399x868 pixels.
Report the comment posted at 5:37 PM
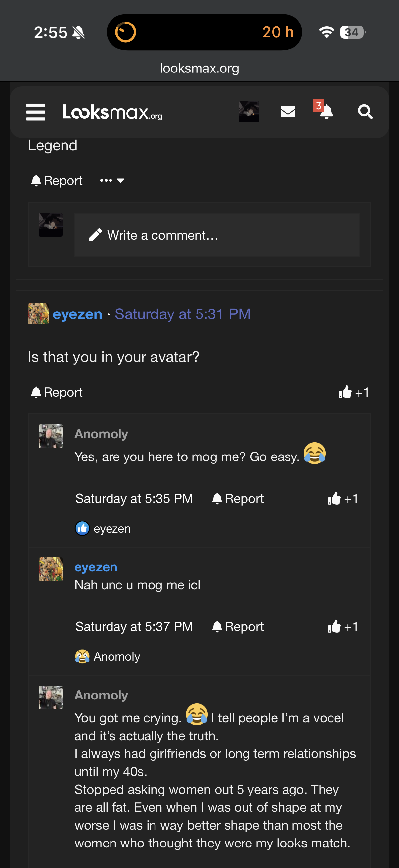[x=238, y=626]
